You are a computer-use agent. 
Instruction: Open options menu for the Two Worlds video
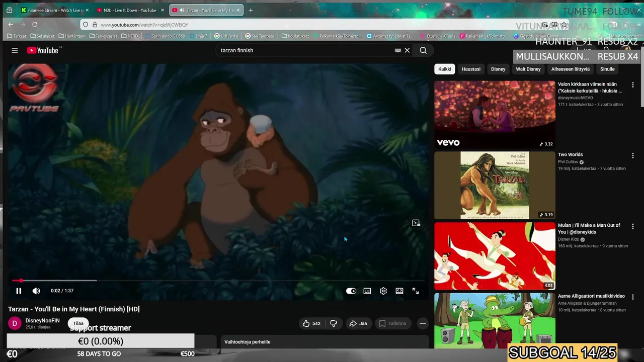pos(632,156)
